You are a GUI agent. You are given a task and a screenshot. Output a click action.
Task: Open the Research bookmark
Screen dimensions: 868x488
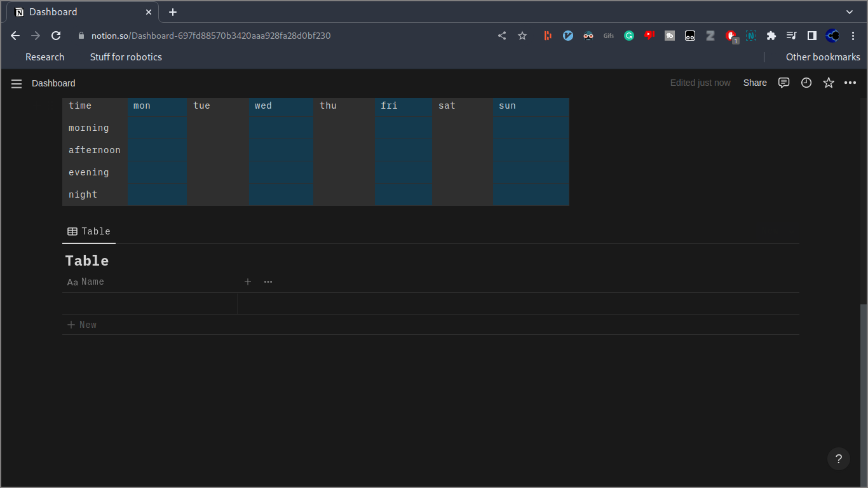[44, 57]
